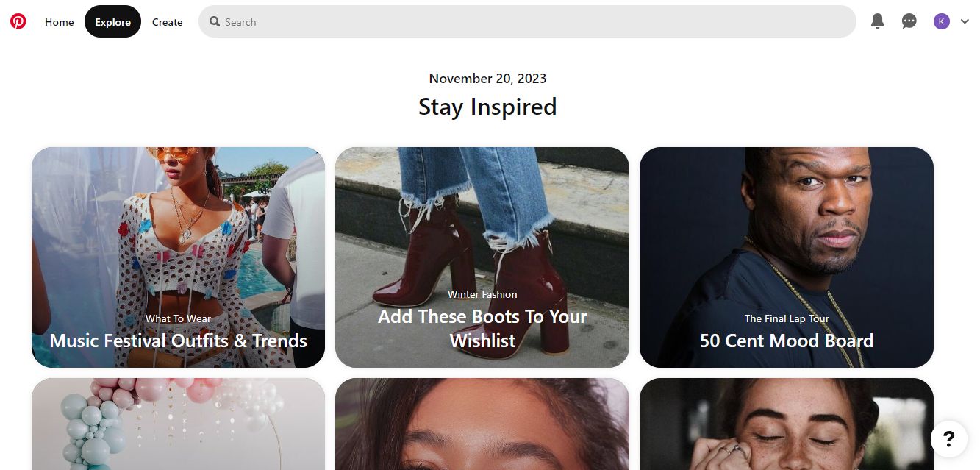Click The Final Lap Tour label

point(787,318)
